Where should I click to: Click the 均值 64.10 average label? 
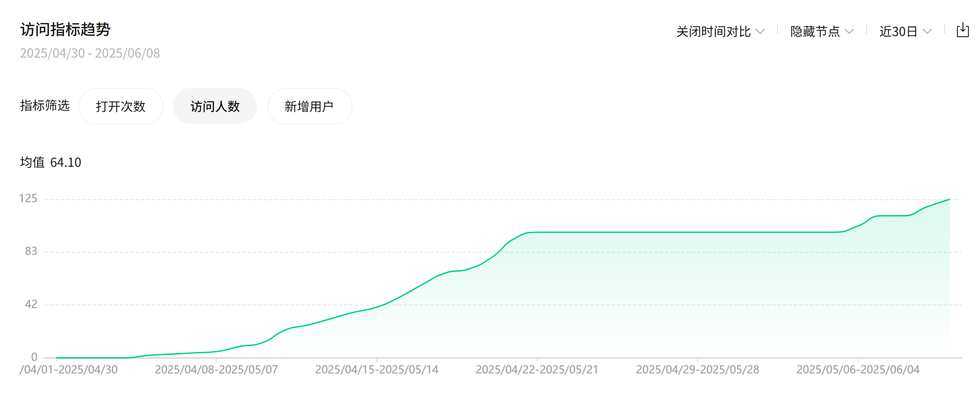point(50,162)
